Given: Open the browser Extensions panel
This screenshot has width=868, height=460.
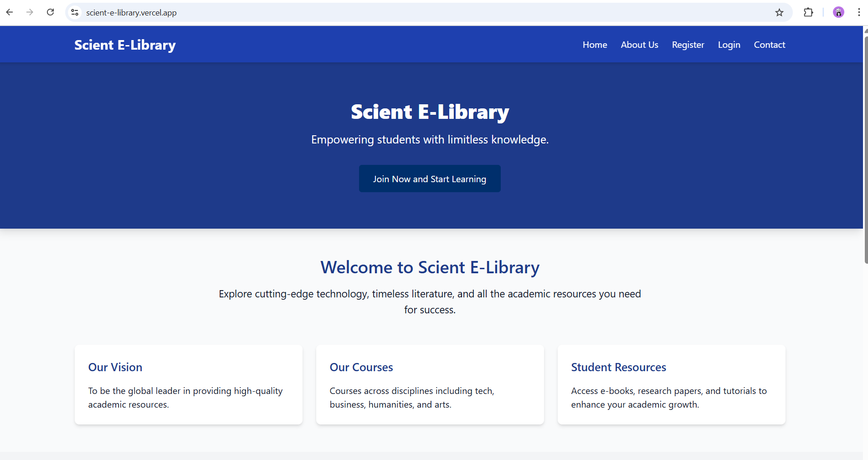Looking at the screenshot, I should tap(809, 12).
